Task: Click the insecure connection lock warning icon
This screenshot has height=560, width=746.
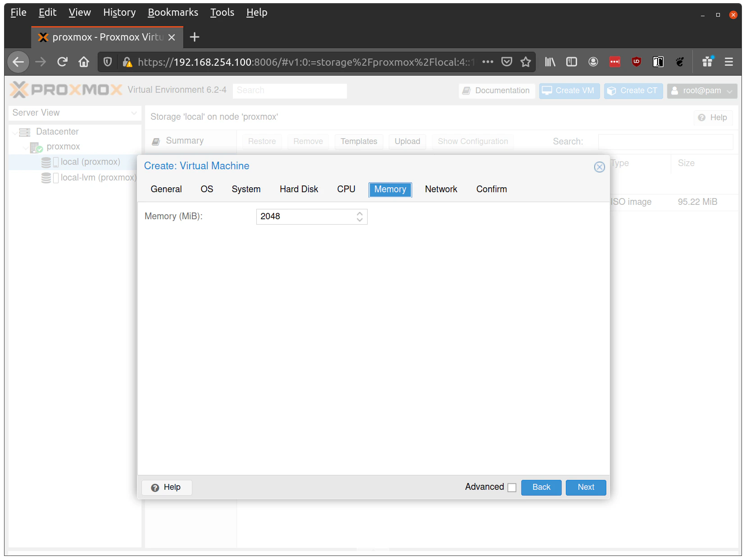Action: (x=127, y=62)
